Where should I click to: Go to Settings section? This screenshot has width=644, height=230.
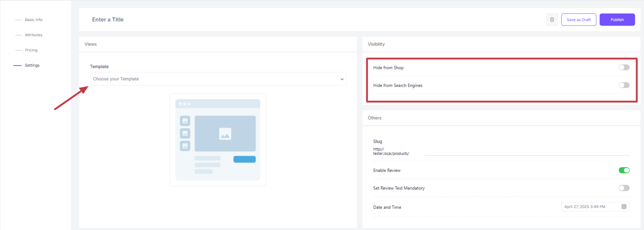[x=32, y=65]
